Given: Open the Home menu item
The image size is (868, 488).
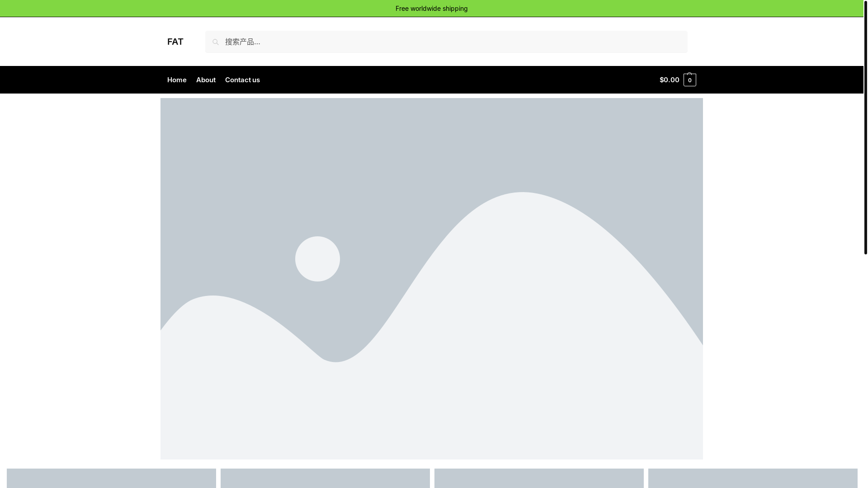Looking at the screenshot, I should coord(177,80).
